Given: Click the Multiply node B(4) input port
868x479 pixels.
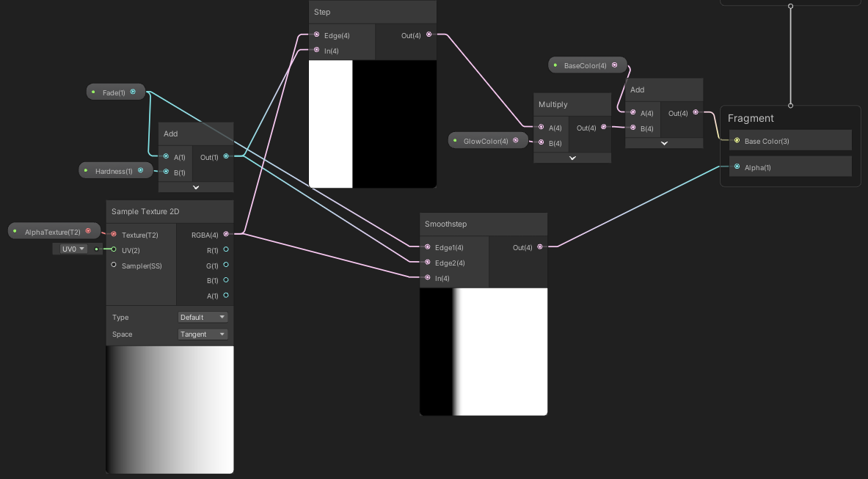Looking at the screenshot, I should (541, 142).
